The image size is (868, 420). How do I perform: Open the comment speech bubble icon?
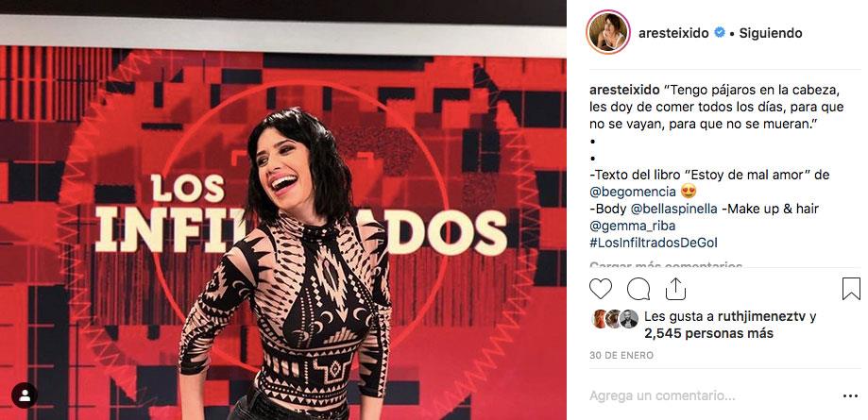(x=638, y=289)
